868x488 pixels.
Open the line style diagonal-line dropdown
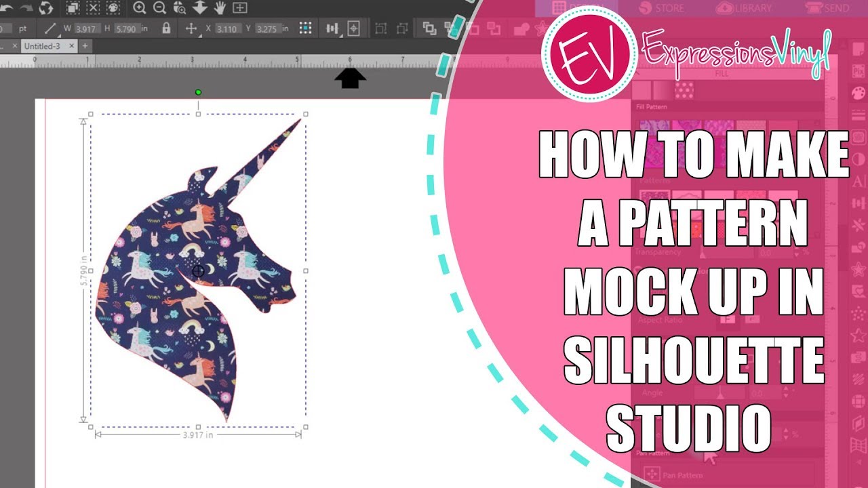tap(52, 28)
